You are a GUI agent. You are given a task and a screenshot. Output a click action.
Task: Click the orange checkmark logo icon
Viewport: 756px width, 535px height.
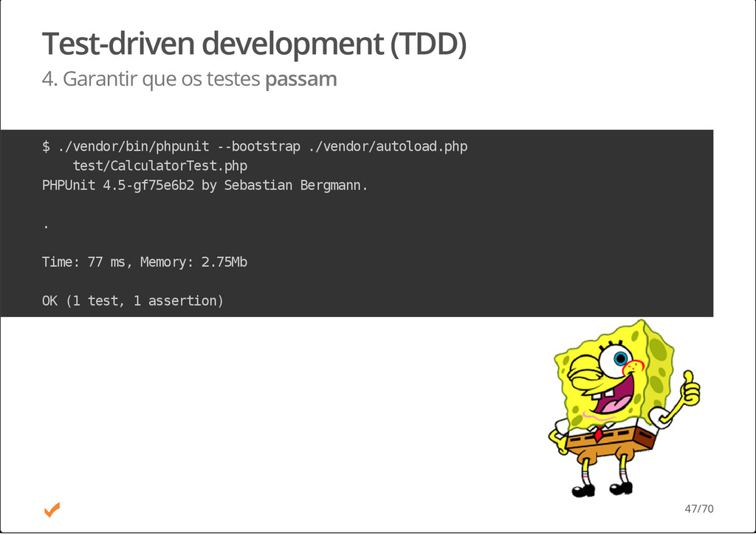click(x=52, y=509)
